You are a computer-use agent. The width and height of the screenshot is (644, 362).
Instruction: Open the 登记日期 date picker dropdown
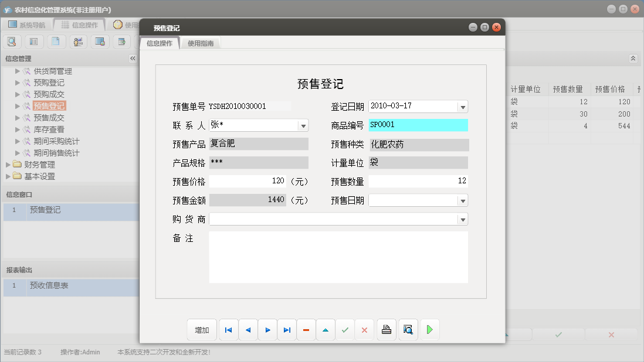click(463, 106)
